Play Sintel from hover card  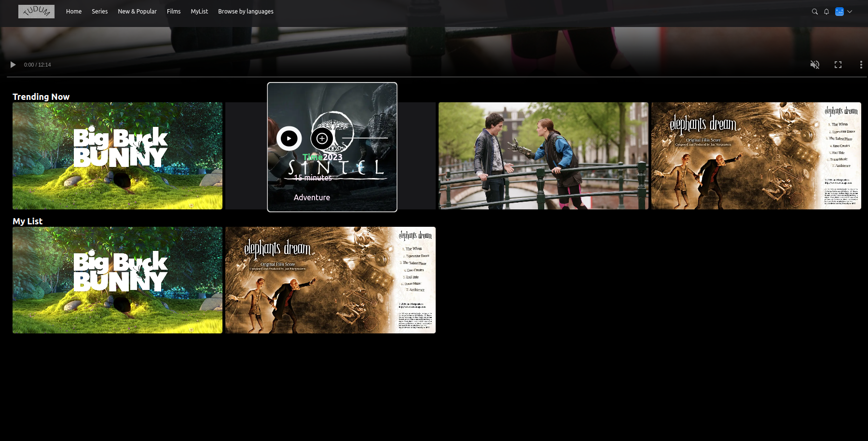tap(289, 138)
